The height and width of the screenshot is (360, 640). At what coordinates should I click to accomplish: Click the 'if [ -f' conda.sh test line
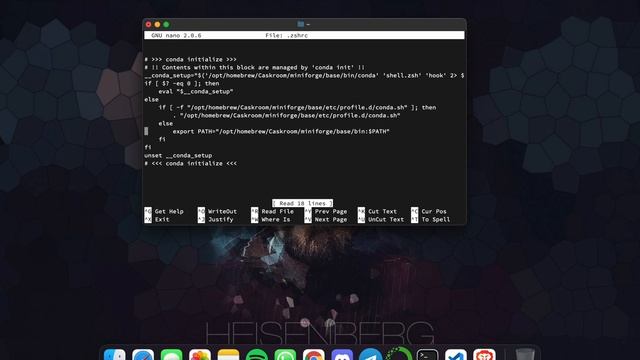pos(297,107)
